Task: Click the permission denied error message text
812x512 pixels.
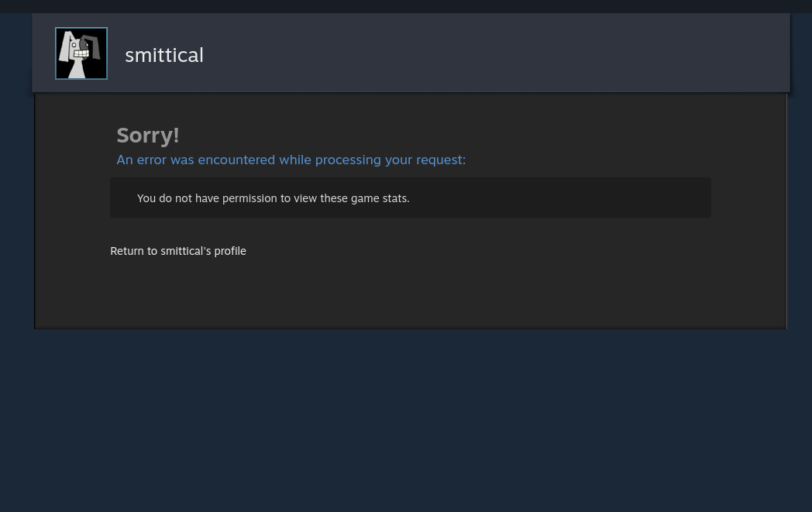Action: click(273, 198)
